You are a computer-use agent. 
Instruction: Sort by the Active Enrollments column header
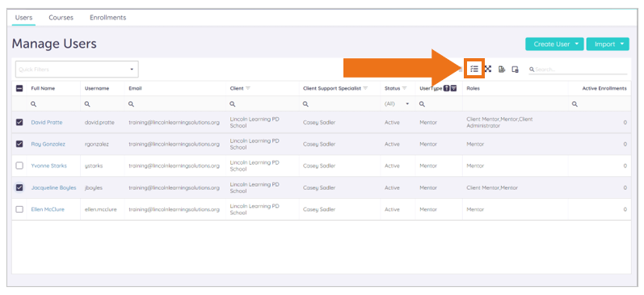604,88
